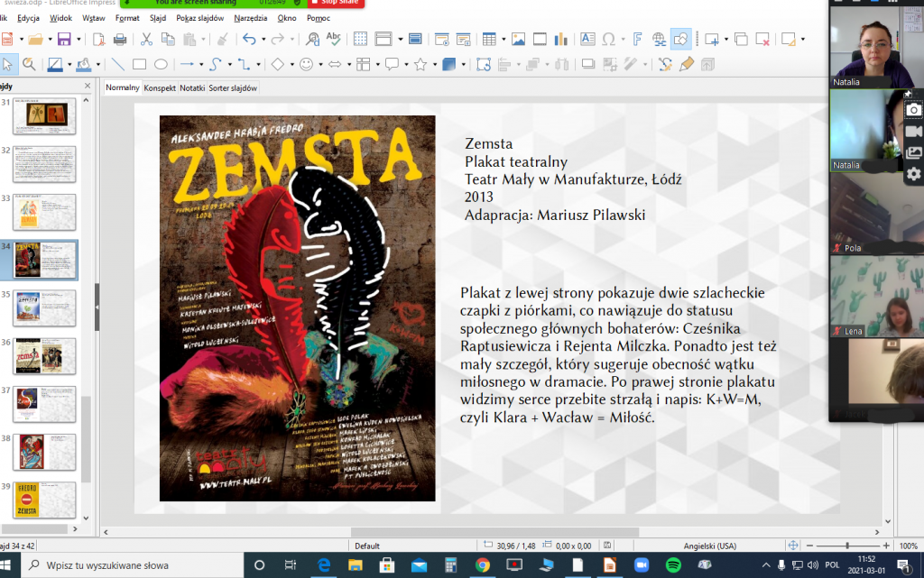Toggle the Show Draw Functions button
The height and width of the screenshot is (578, 924).
point(681,39)
